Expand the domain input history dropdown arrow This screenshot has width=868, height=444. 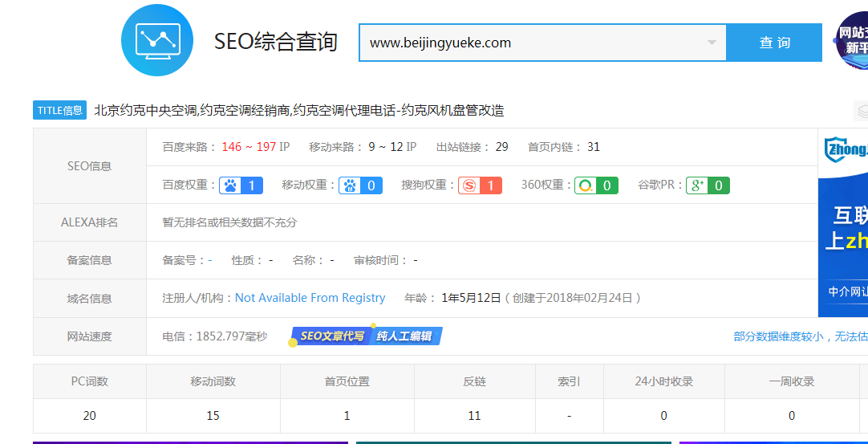712,43
